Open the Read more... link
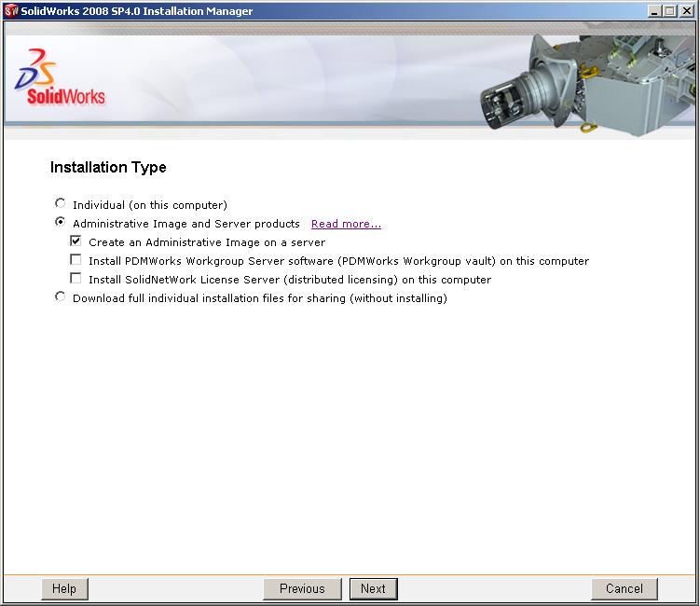700x606 pixels. [346, 224]
